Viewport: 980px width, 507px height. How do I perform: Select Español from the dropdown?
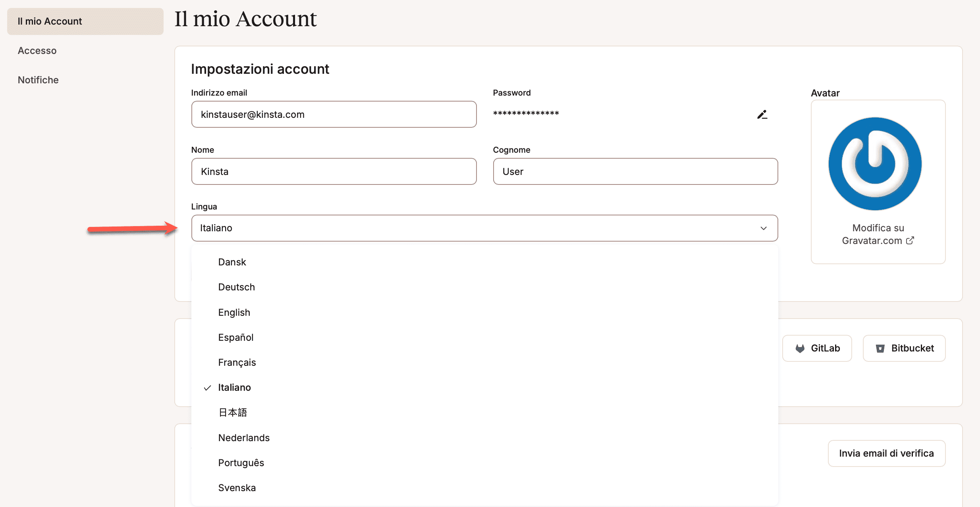coord(236,338)
